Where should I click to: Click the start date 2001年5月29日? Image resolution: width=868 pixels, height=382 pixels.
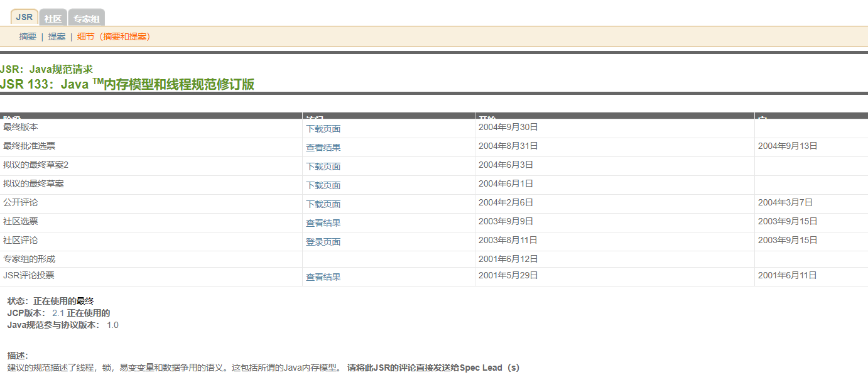tap(508, 275)
